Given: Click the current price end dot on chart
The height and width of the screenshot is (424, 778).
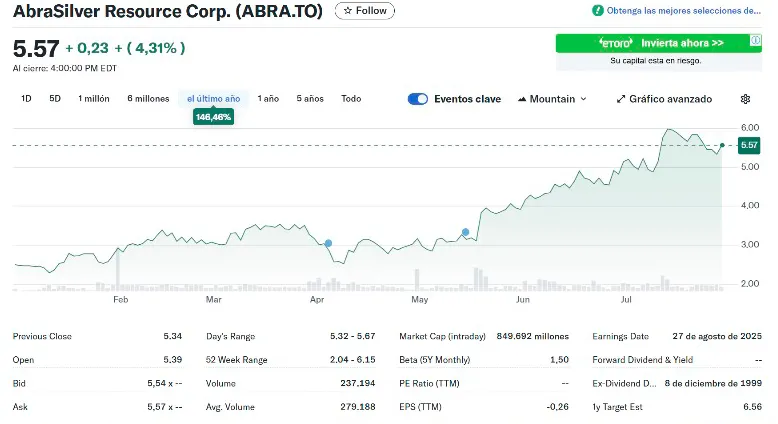Looking at the screenshot, I should (722, 145).
